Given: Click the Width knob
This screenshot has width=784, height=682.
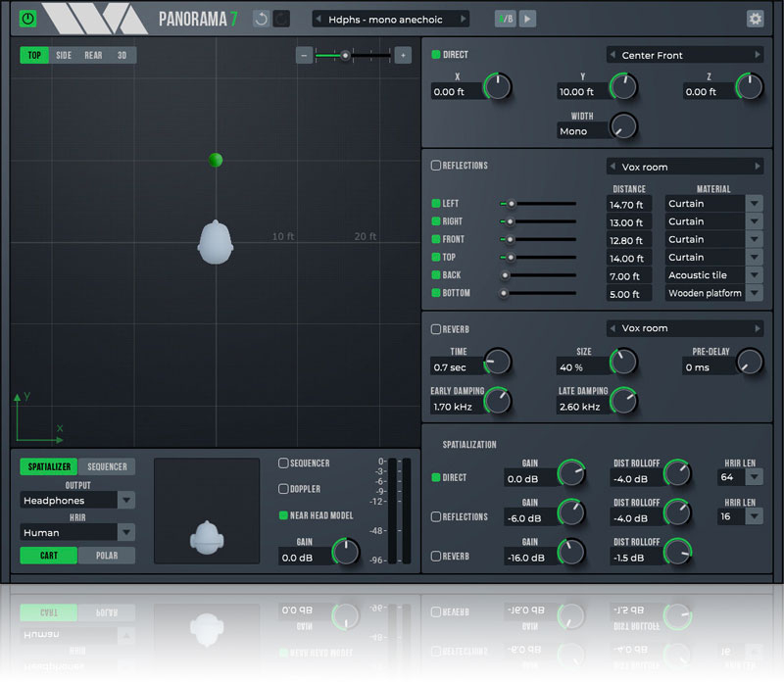Looking at the screenshot, I should click(623, 125).
